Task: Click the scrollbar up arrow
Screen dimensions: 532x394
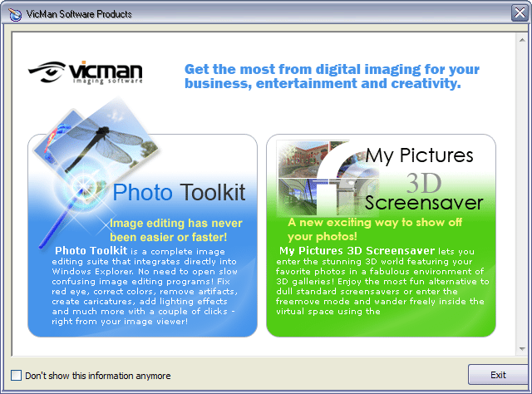Action: point(522,40)
